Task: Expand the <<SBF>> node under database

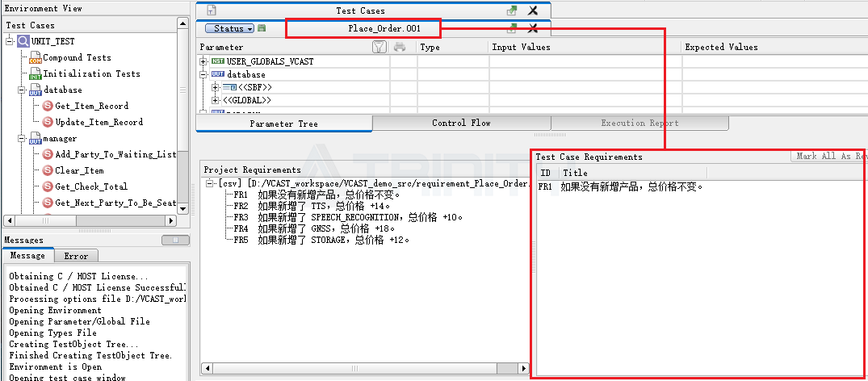Action: point(215,87)
